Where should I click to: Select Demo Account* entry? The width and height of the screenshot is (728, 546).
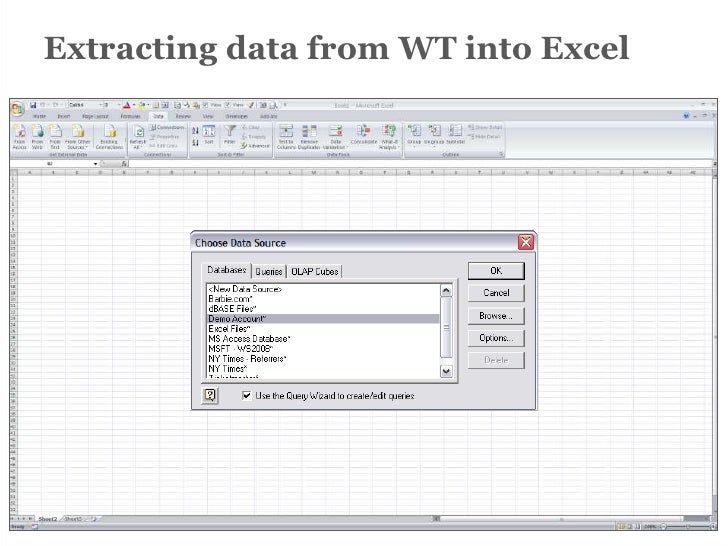pos(323,319)
